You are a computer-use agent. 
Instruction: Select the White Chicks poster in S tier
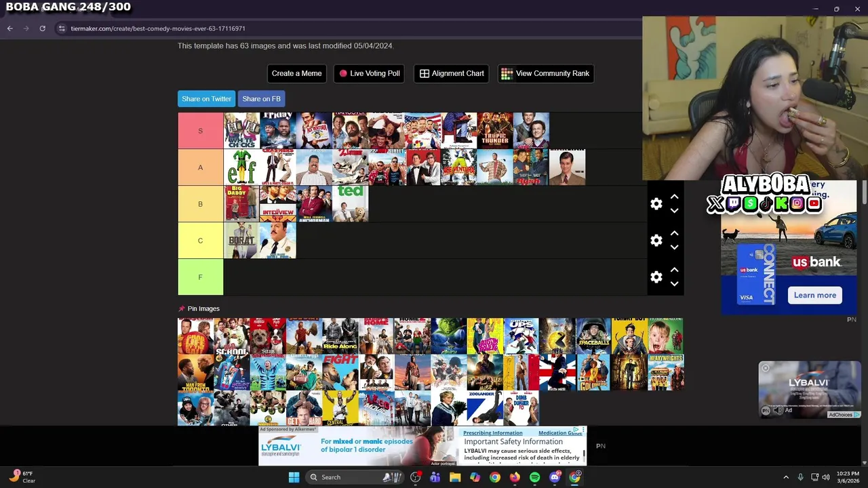point(241,131)
